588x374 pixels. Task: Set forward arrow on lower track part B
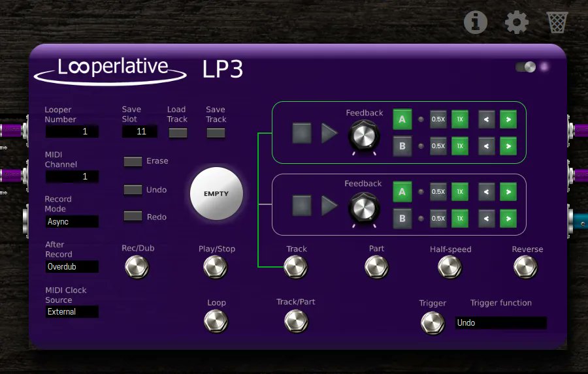[508, 218]
